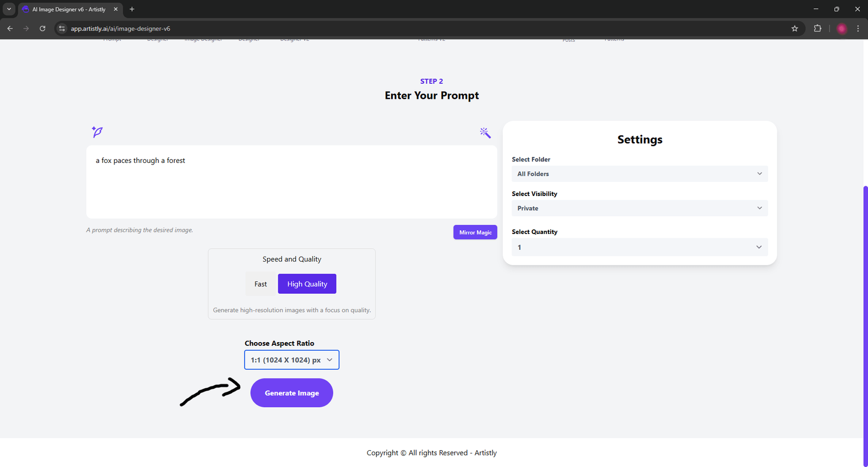Go back to previous page
This screenshot has width=868, height=467.
[x=10, y=29]
